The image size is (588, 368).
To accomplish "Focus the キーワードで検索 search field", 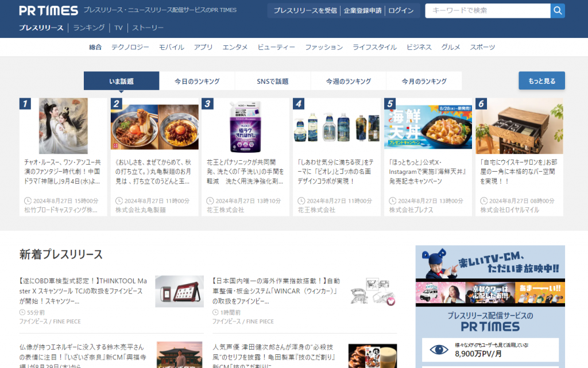I will tap(488, 11).
